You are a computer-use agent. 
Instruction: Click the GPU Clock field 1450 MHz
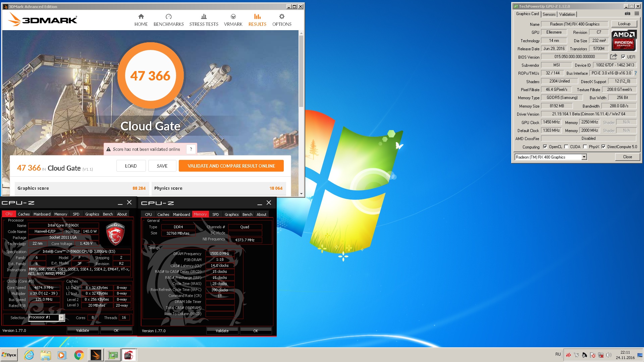click(551, 122)
